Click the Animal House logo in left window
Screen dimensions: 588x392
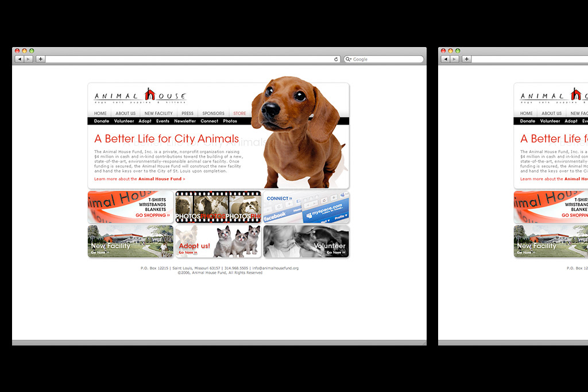(x=140, y=96)
